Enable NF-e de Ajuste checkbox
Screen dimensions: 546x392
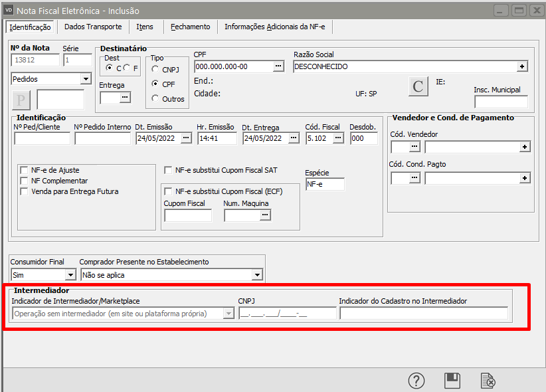[25, 170]
